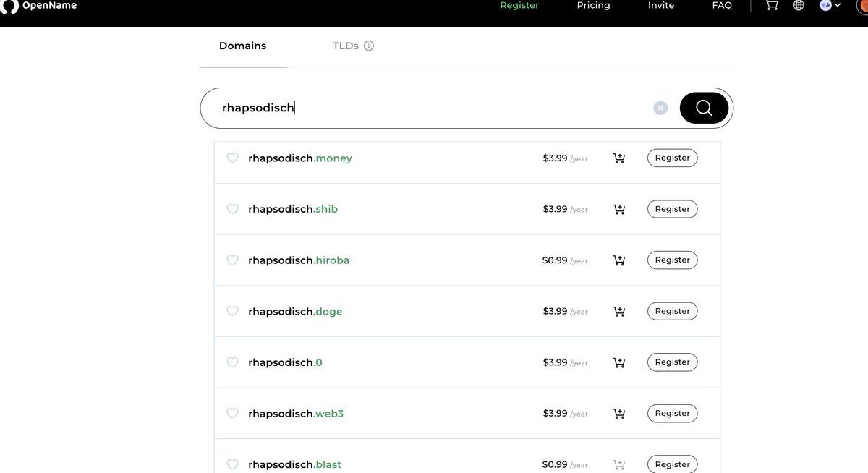Click the domain search text field
Screen dimensions: 868x473
point(434,108)
